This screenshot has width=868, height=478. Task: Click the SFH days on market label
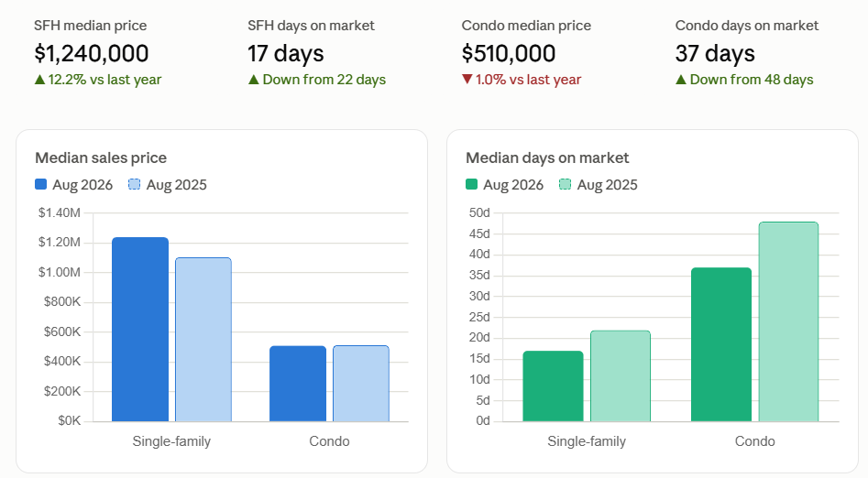[311, 26]
